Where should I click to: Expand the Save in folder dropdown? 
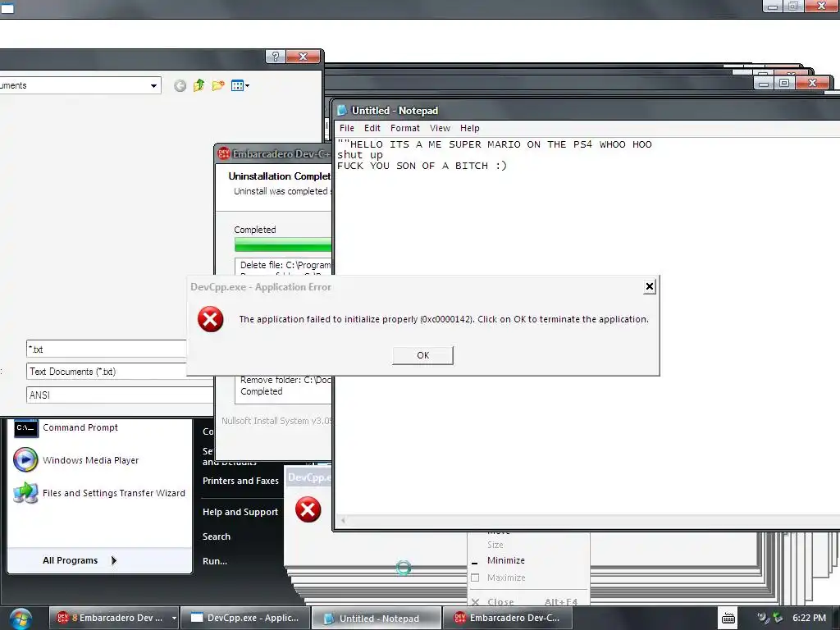tap(153, 85)
